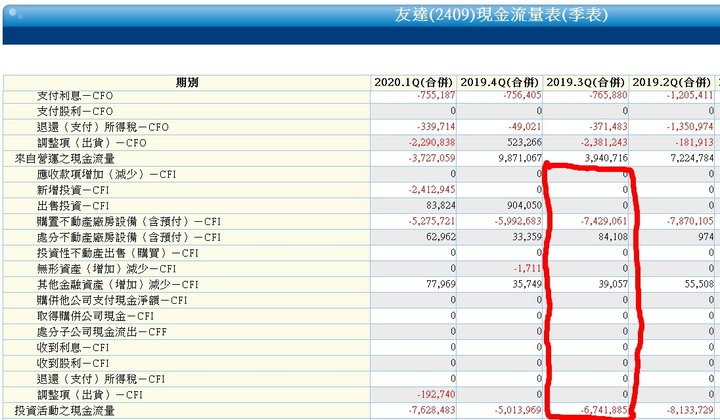Click the row label 處分不動產廠房設備（含預付）－CFI
This screenshot has height=420, width=720.
pyautogui.click(x=129, y=237)
